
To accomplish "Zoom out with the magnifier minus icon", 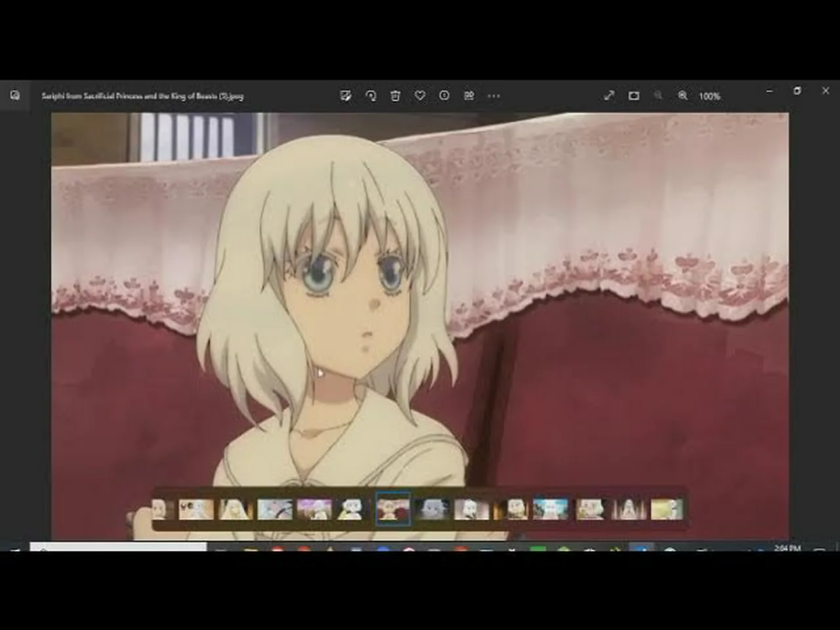I will [658, 96].
